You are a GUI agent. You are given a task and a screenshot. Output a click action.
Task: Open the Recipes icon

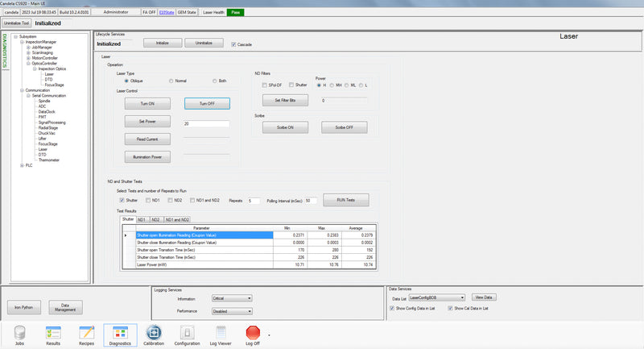tap(87, 332)
